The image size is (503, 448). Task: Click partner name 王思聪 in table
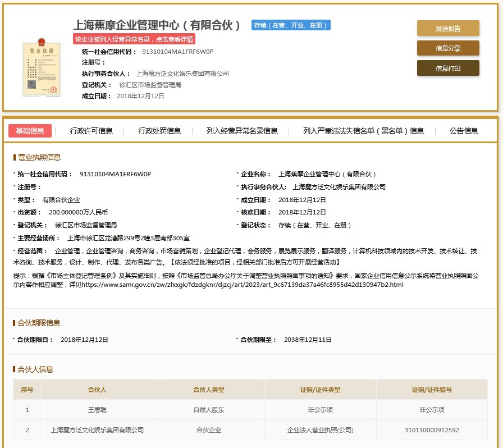click(97, 410)
